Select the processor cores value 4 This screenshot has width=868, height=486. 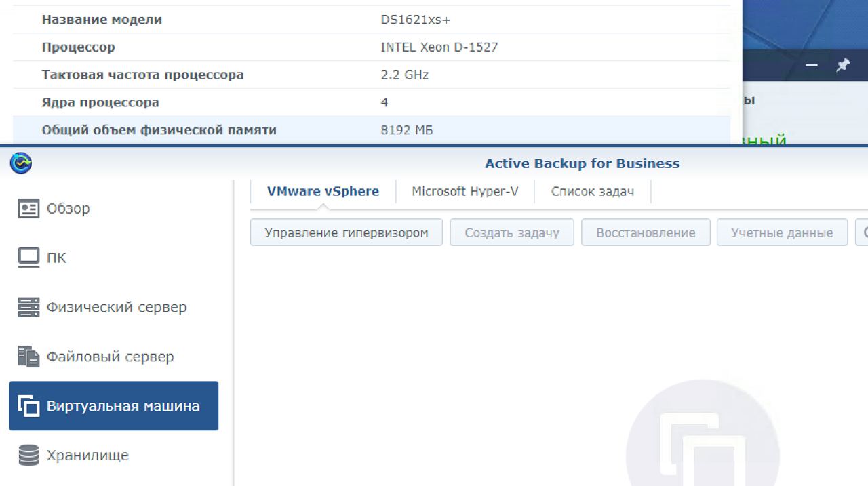click(x=384, y=102)
